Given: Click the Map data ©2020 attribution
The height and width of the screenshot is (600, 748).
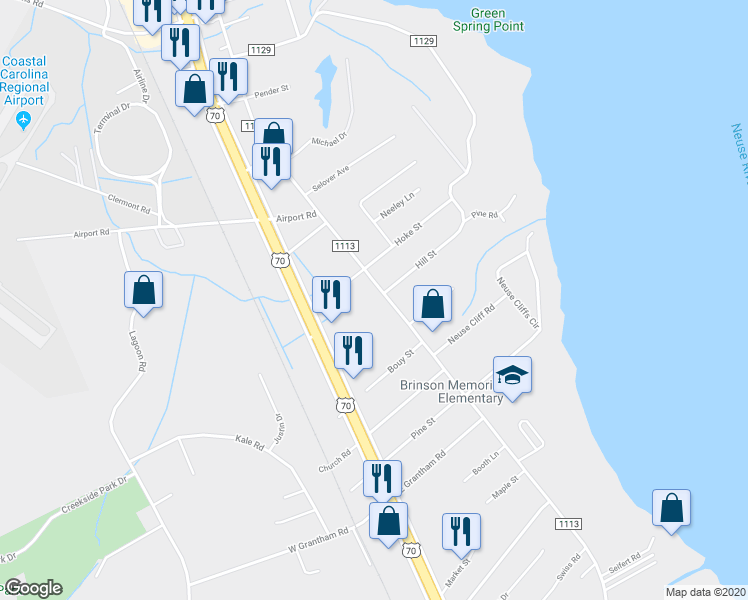Looking at the screenshot, I should pos(706,592).
